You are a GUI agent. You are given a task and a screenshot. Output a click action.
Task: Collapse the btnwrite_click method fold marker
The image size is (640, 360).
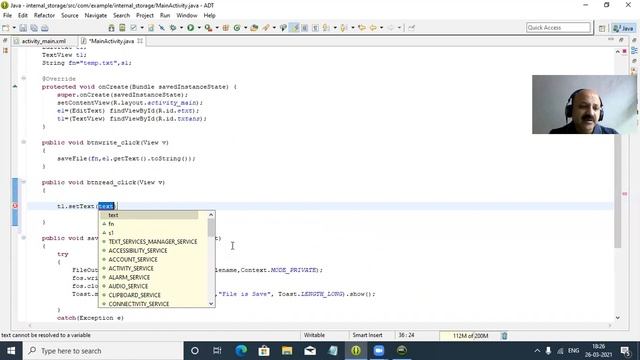24,142
